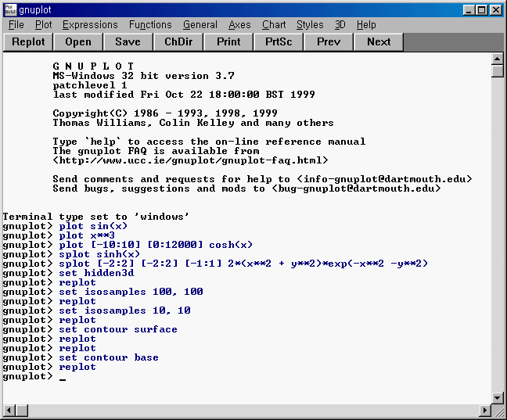The image size is (507, 420).
Task: Click the 'G N U P L O T' heading
Action: point(93,66)
